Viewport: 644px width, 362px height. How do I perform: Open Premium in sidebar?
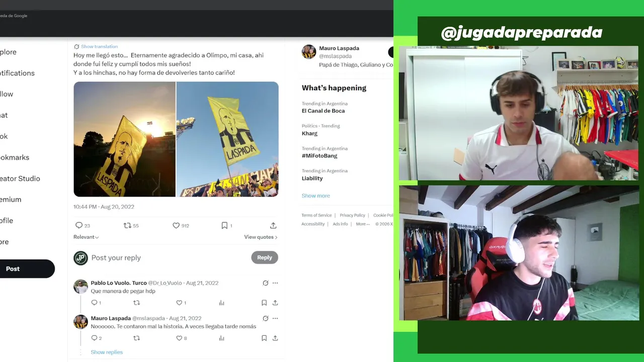[x=11, y=200]
